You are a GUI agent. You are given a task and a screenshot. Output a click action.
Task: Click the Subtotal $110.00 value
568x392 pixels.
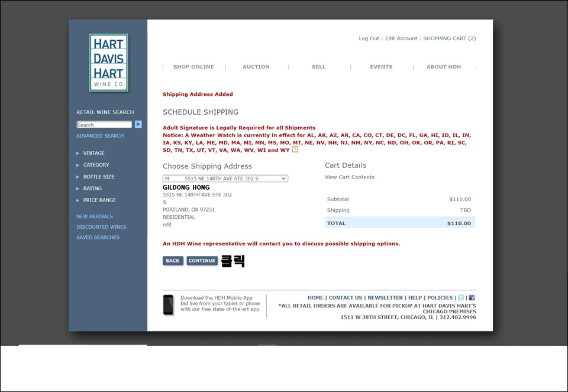[460, 199]
